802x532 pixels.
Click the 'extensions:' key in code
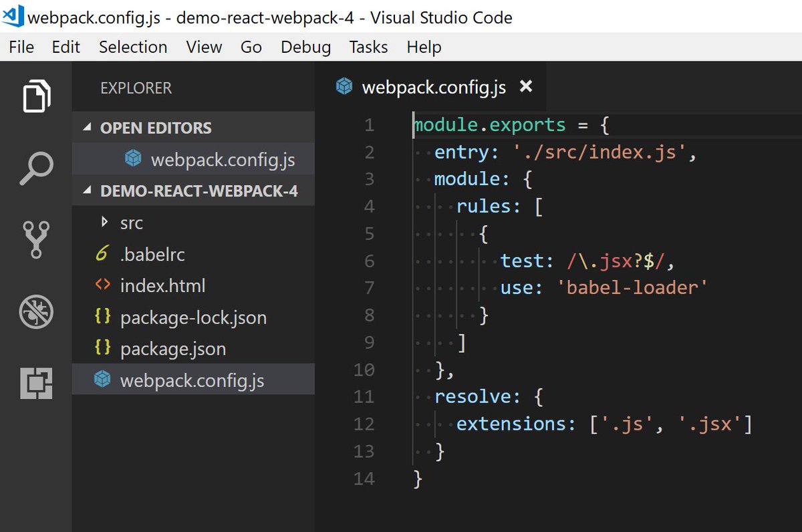[x=515, y=424]
